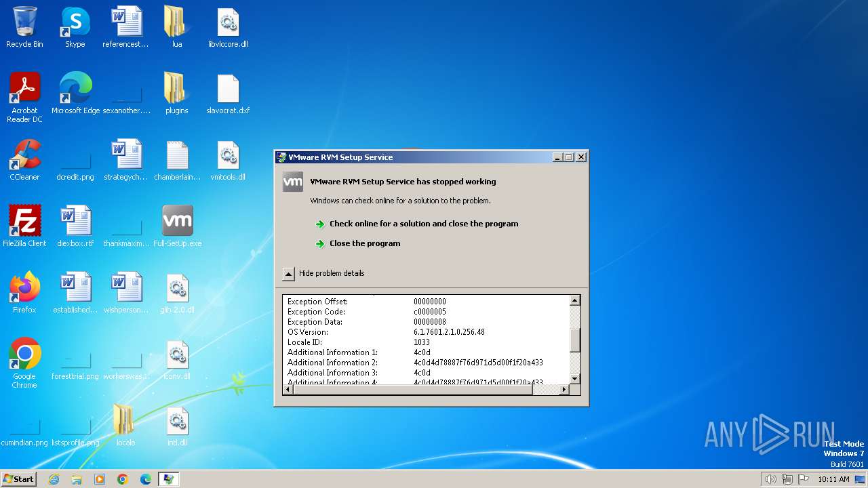Open the Start menu

click(x=18, y=479)
